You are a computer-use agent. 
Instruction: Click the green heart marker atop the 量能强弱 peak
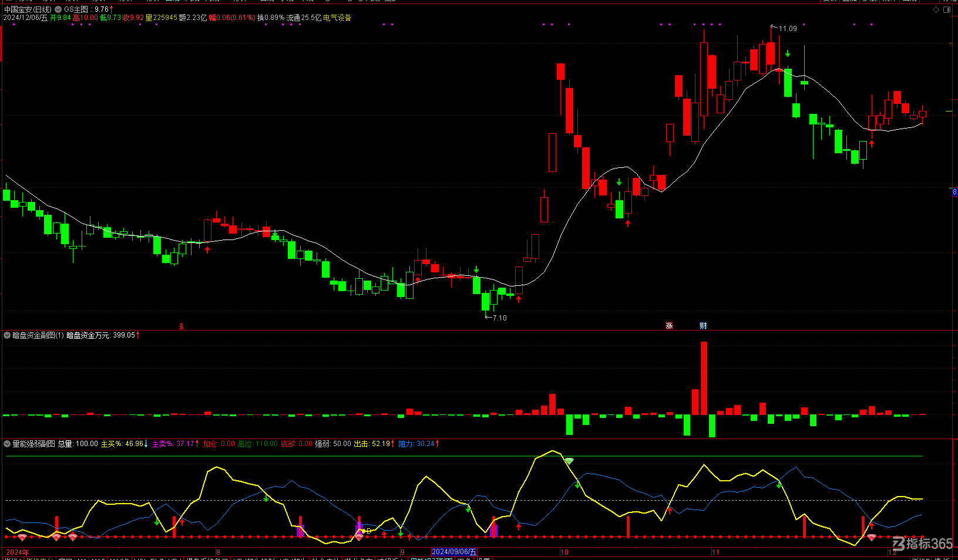coord(569,461)
